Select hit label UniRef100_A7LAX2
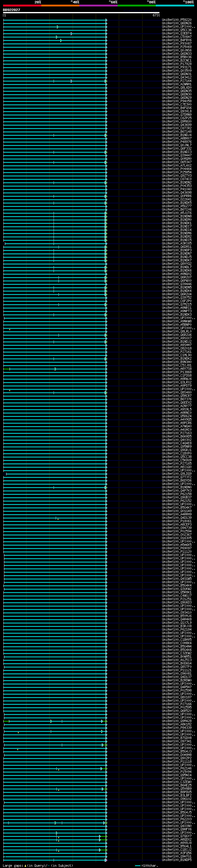 click(177, 165)
